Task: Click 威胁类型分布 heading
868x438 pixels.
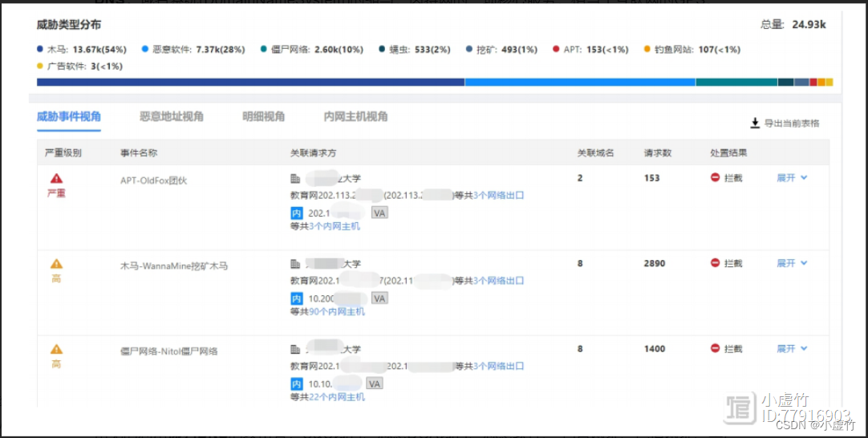Action: (x=69, y=25)
